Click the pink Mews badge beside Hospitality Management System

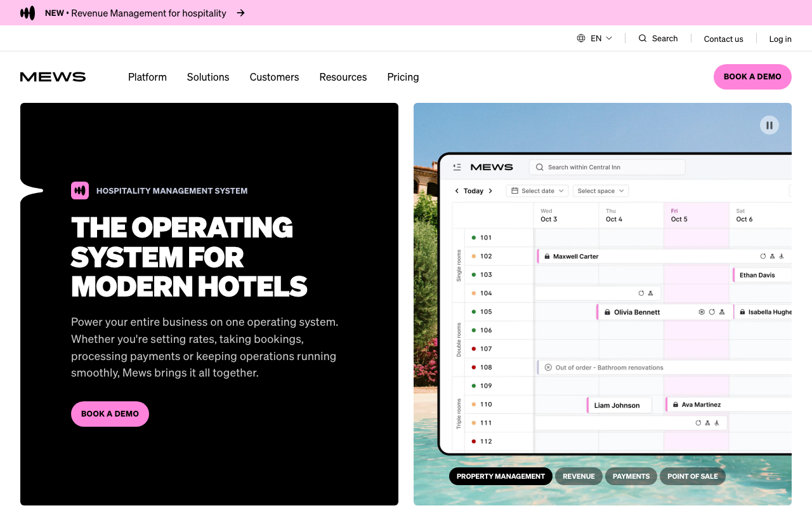coord(80,190)
